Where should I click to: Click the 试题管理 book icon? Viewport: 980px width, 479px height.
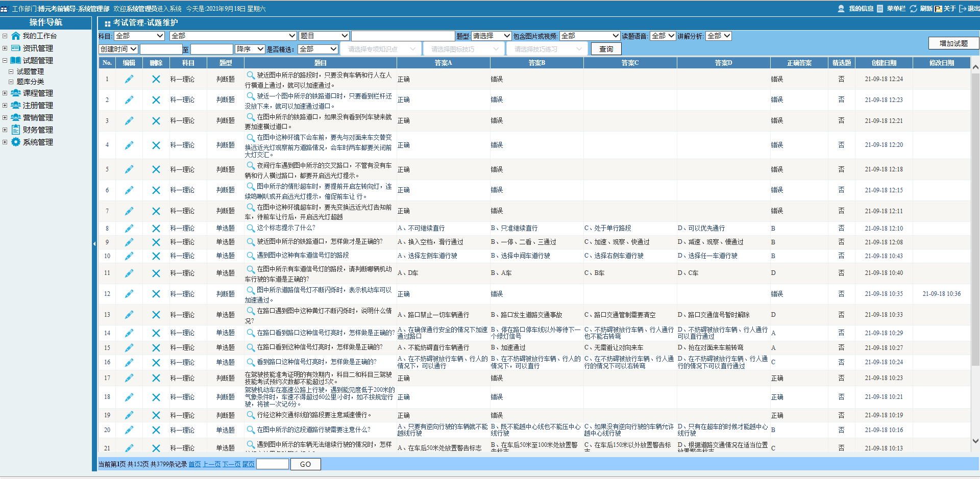point(16,60)
